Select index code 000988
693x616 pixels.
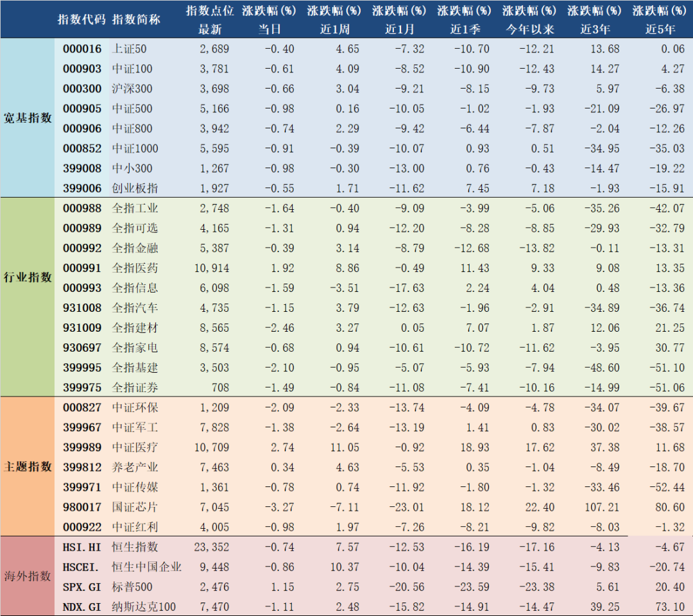tap(82, 208)
